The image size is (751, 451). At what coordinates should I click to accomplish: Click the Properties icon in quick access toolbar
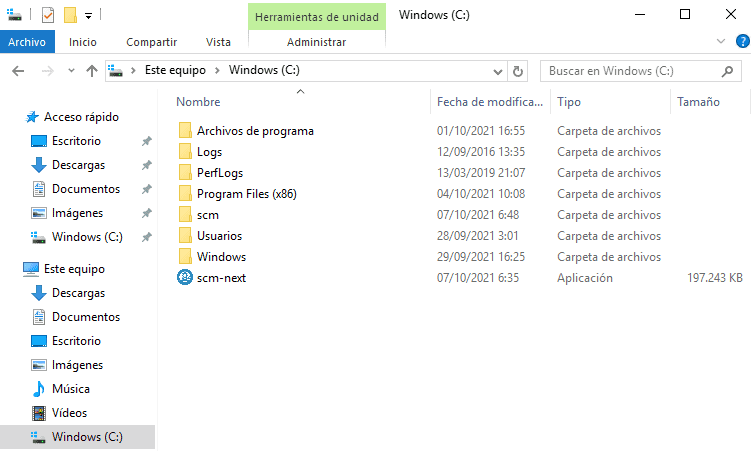47,15
